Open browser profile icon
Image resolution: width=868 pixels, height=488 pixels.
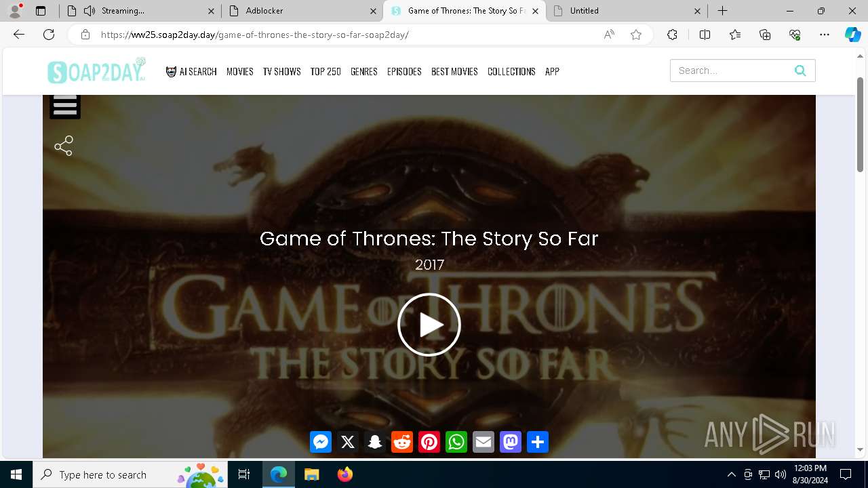15,11
